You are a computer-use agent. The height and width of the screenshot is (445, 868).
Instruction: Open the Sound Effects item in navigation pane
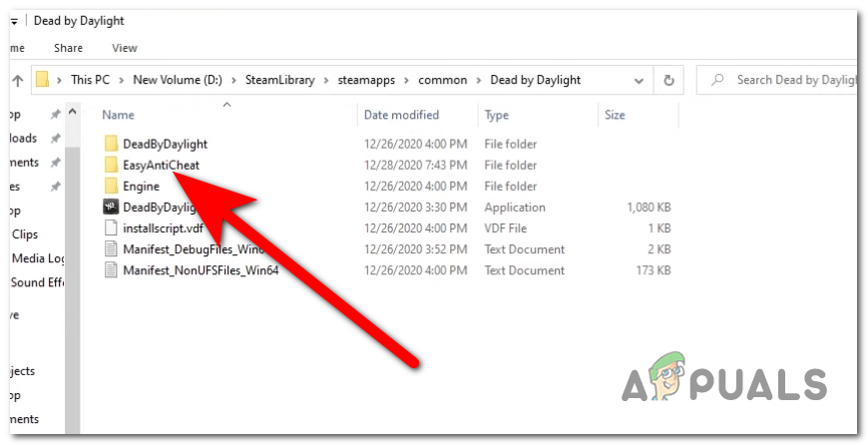pos(38,282)
